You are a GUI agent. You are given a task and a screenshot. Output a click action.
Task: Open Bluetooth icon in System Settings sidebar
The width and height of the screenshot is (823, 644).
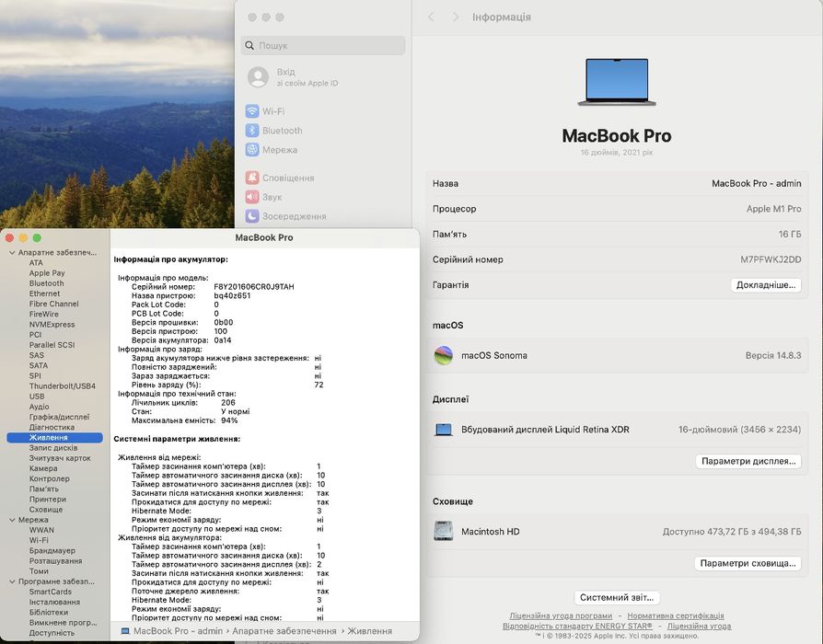coord(252,131)
